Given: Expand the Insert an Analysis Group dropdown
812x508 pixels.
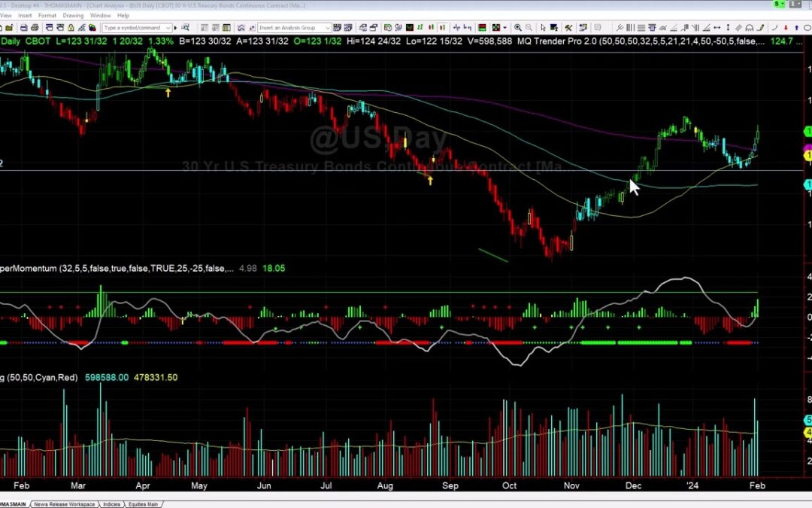Looking at the screenshot, I should pos(327,28).
